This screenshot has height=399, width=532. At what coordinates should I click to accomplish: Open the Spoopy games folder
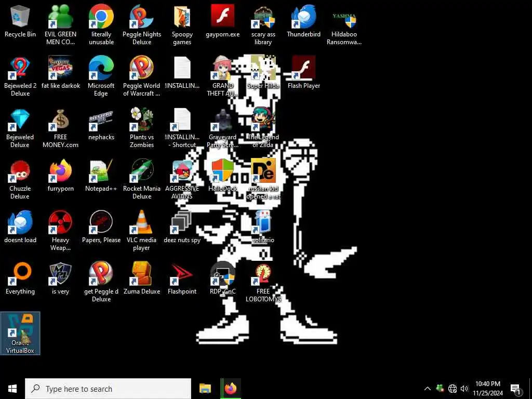tap(182, 24)
